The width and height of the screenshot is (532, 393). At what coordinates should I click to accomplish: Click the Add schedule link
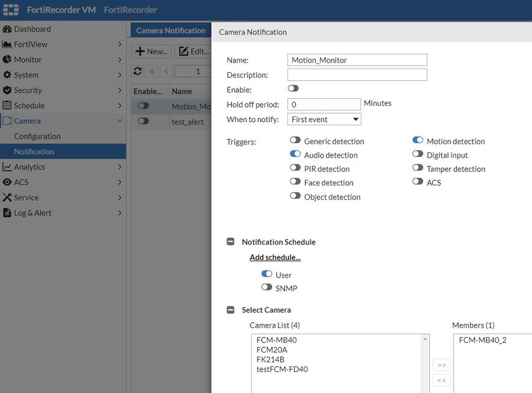[x=275, y=257]
